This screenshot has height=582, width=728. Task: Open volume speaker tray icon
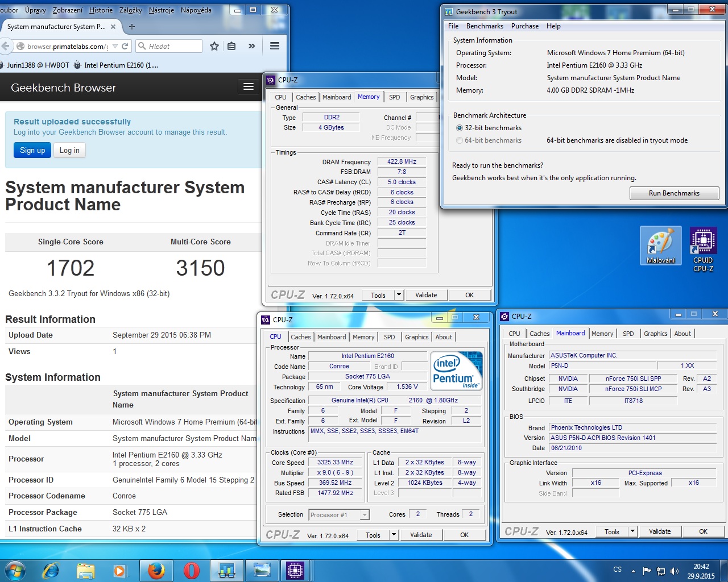(674, 571)
